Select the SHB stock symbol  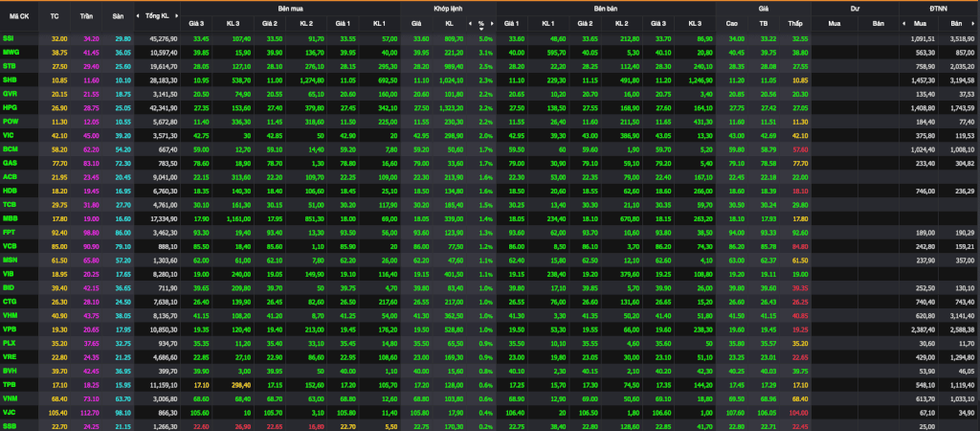pos(10,79)
